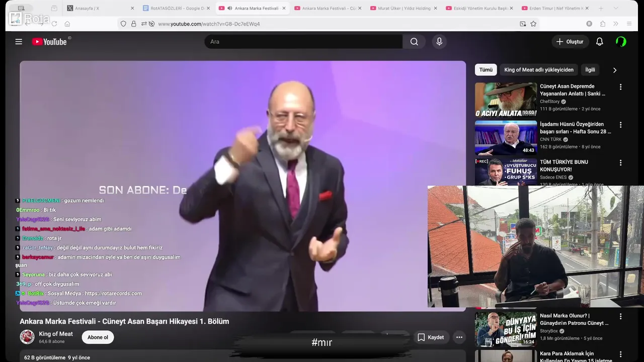Open Hüsnü Özyeğin thumbnail 48:43
This screenshot has width=644, height=362.
(x=506, y=138)
